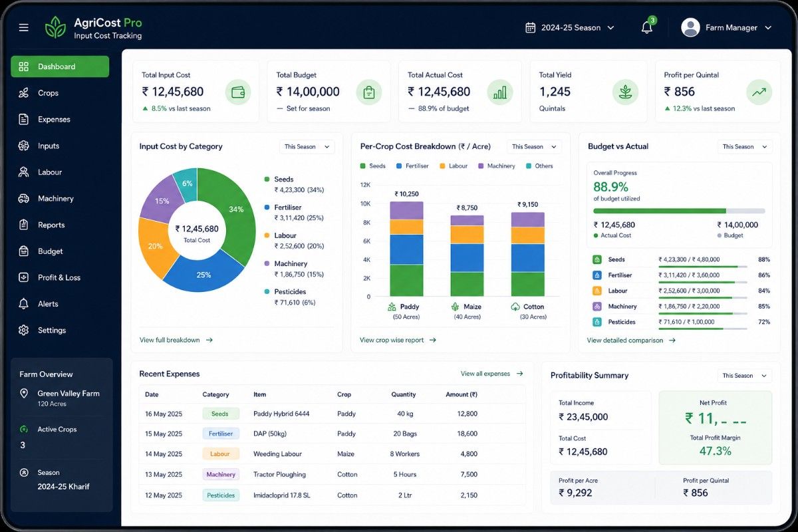Open the hamburger menu icon
The height and width of the screenshot is (532, 798).
coord(24,28)
